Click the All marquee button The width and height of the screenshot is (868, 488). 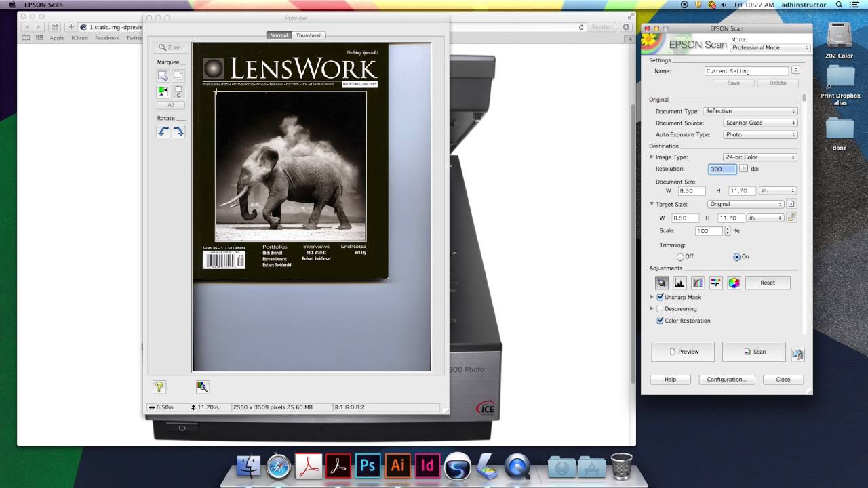[170, 105]
